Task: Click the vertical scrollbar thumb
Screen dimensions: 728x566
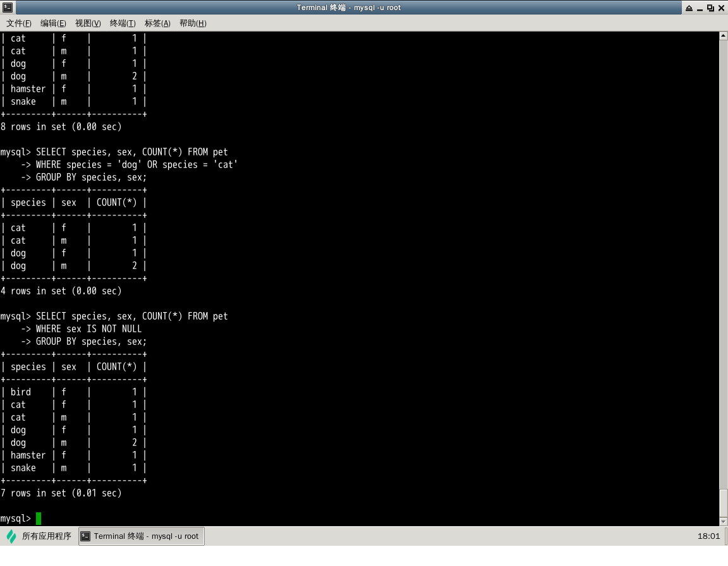Action: click(x=724, y=503)
